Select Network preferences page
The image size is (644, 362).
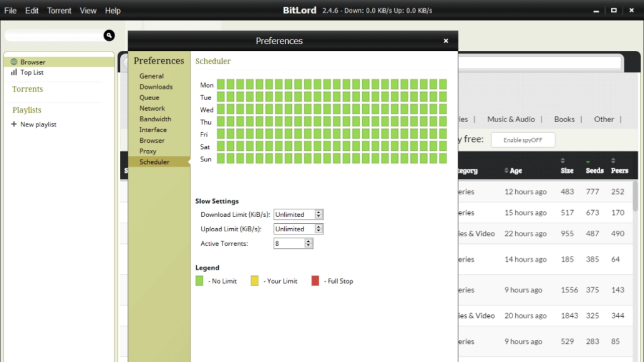(x=152, y=108)
